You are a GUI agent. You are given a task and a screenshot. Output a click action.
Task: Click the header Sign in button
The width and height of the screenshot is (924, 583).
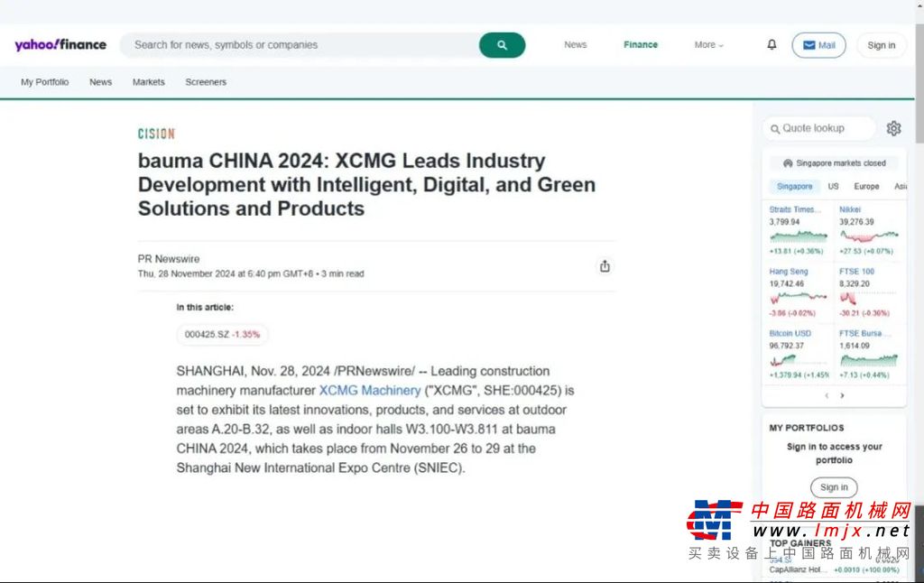coord(881,45)
